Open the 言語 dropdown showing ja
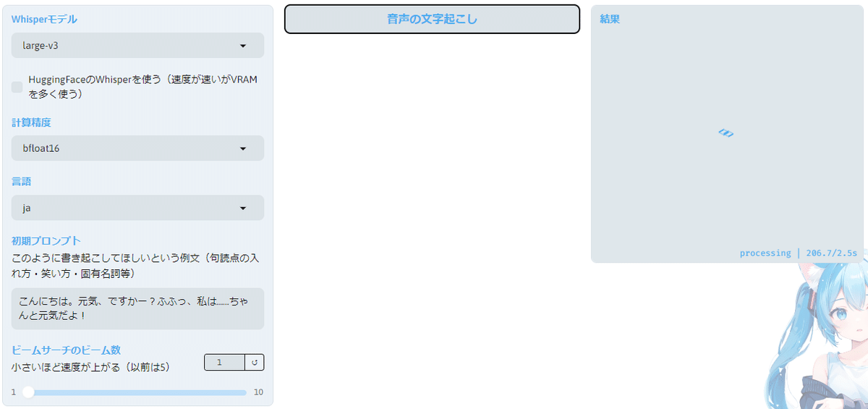 [137, 208]
